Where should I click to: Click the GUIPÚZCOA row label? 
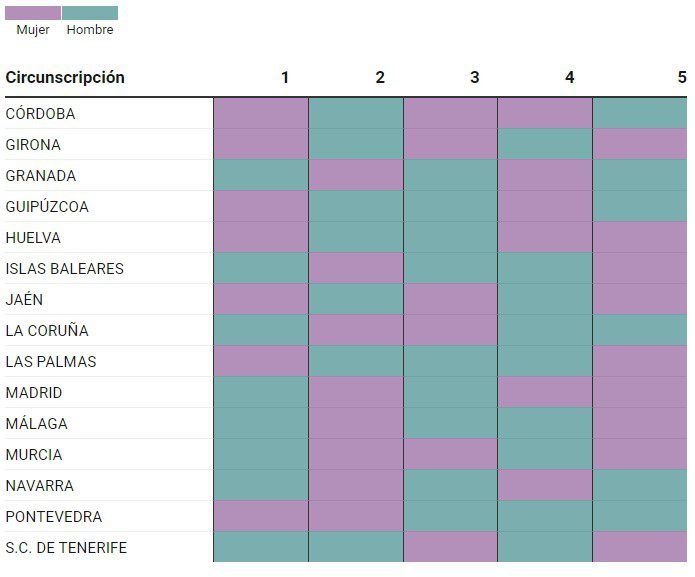tap(47, 207)
